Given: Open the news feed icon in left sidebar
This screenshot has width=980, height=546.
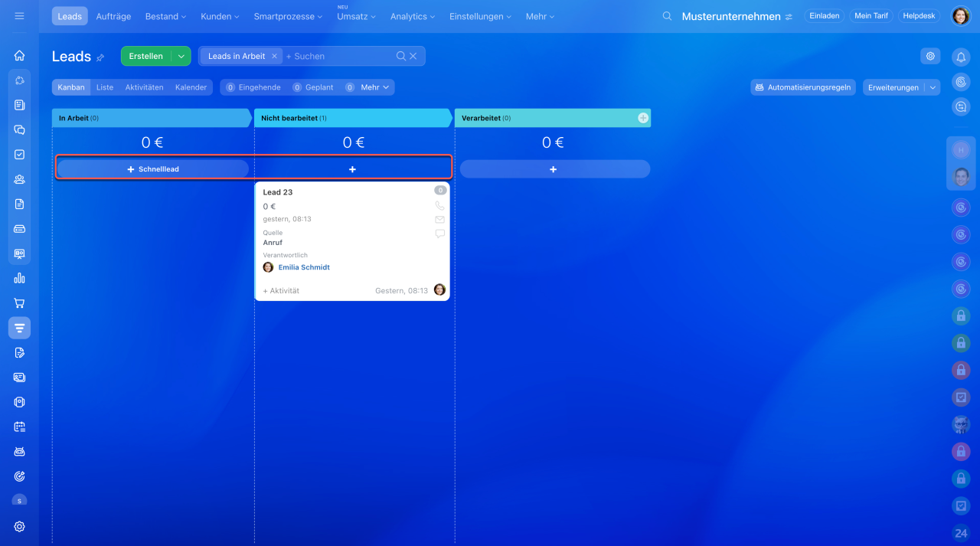Looking at the screenshot, I should pyautogui.click(x=19, y=105).
